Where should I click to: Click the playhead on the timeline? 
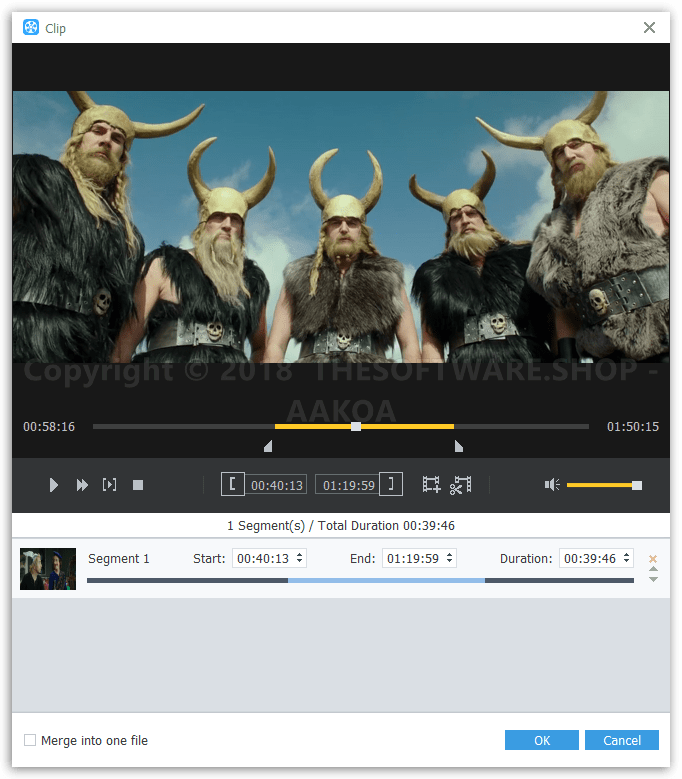pyautogui.click(x=356, y=426)
